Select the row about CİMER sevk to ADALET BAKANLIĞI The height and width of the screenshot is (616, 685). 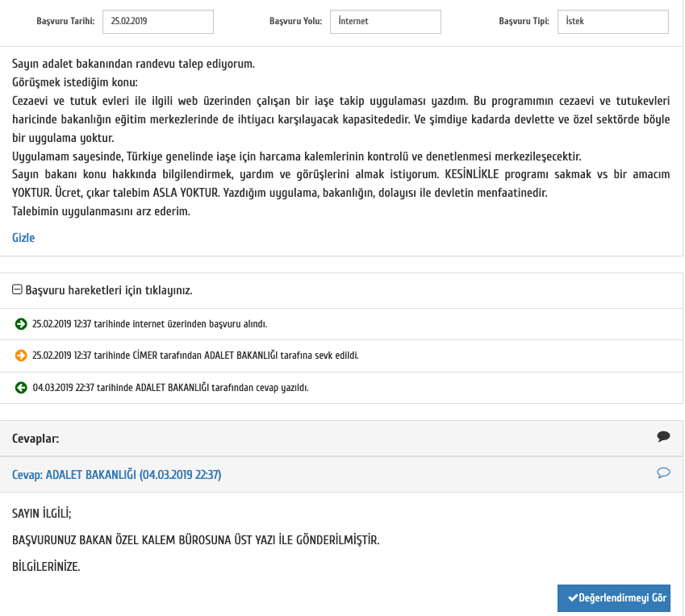click(x=341, y=356)
